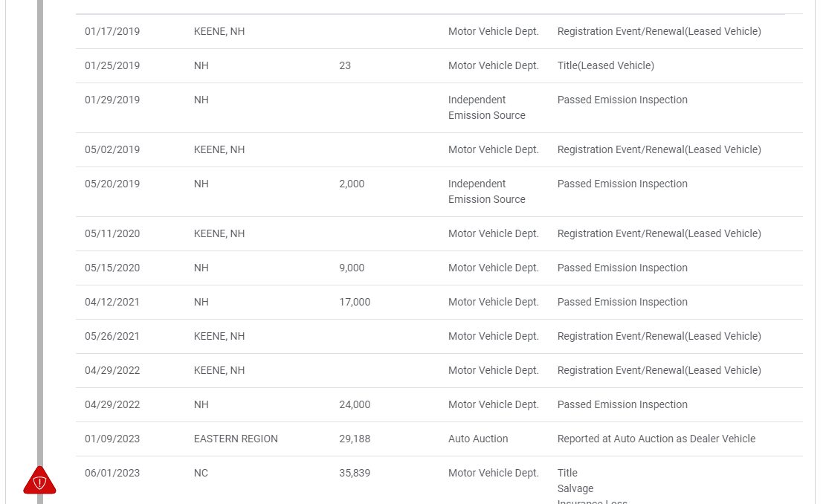Click the NC location cell
This screenshot has width=826, height=504.
(201, 473)
